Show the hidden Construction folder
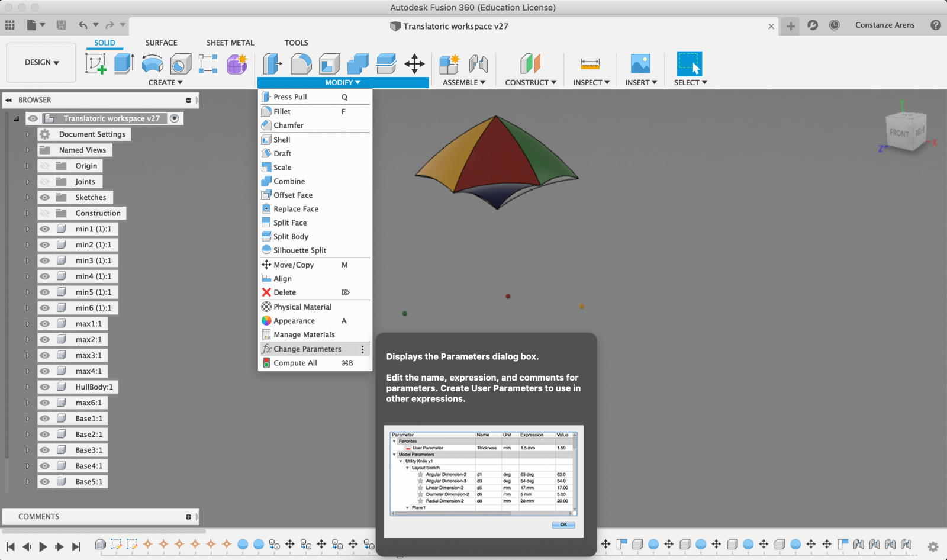 click(x=45, y=213)
